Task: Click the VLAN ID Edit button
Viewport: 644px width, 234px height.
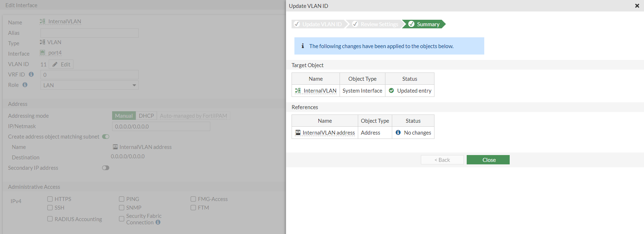Action: tap(61, 64)
